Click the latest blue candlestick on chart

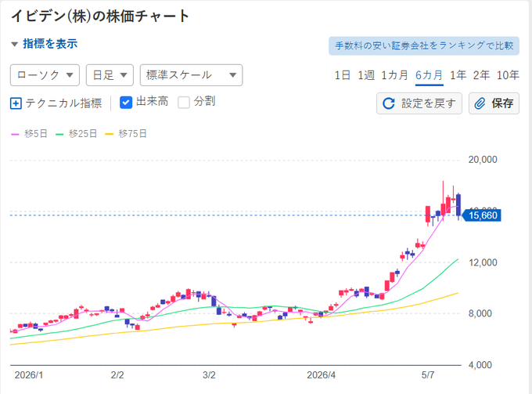[458, 205]
